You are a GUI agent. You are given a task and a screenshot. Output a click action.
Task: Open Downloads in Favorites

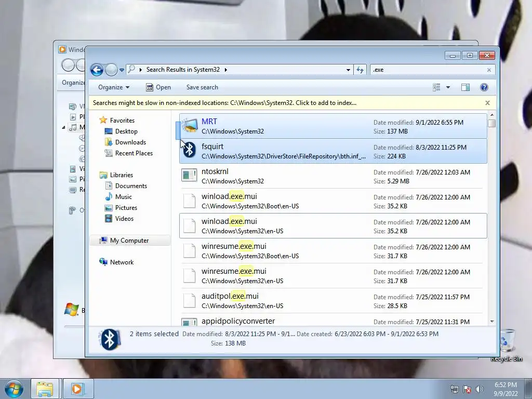[x=130, y=142]
